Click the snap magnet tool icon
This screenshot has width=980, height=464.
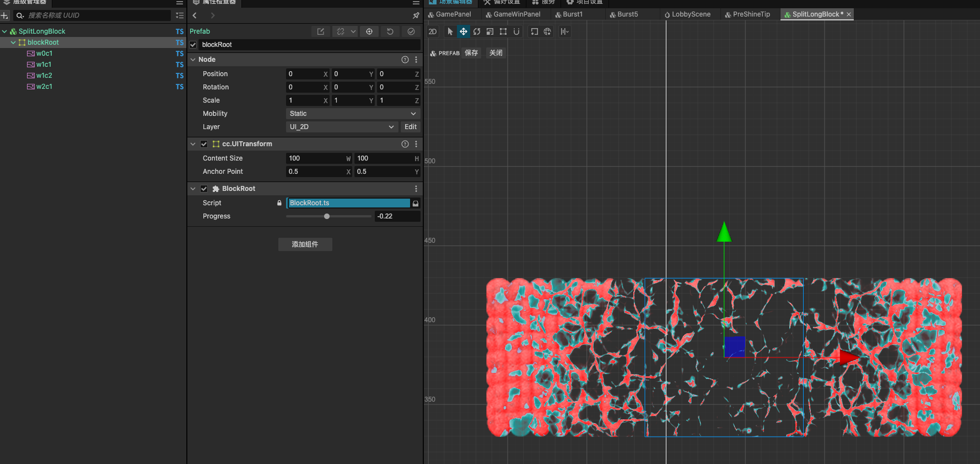tap(516, 31)
